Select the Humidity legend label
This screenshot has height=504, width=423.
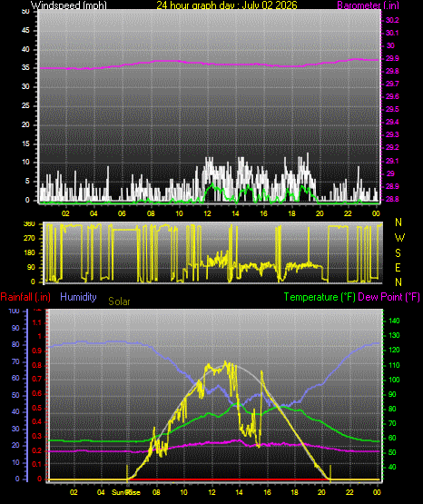coord(78,297)
